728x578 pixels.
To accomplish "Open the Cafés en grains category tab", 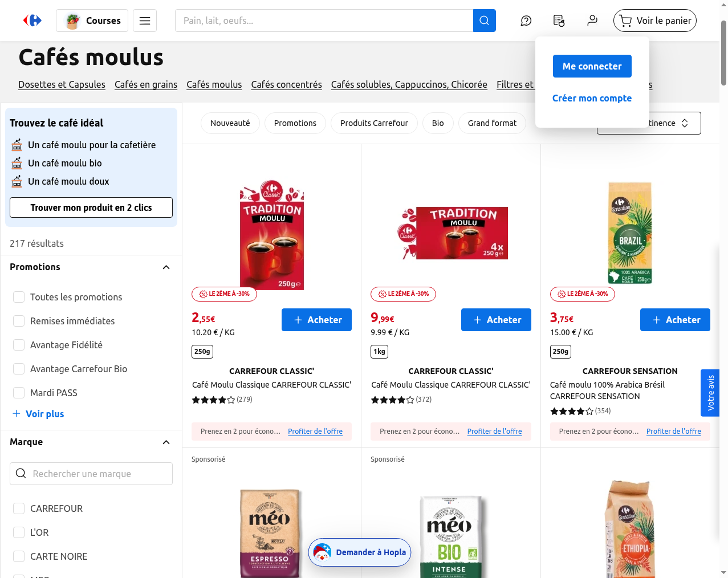I will pyautogui.click(x=146, y=84).
